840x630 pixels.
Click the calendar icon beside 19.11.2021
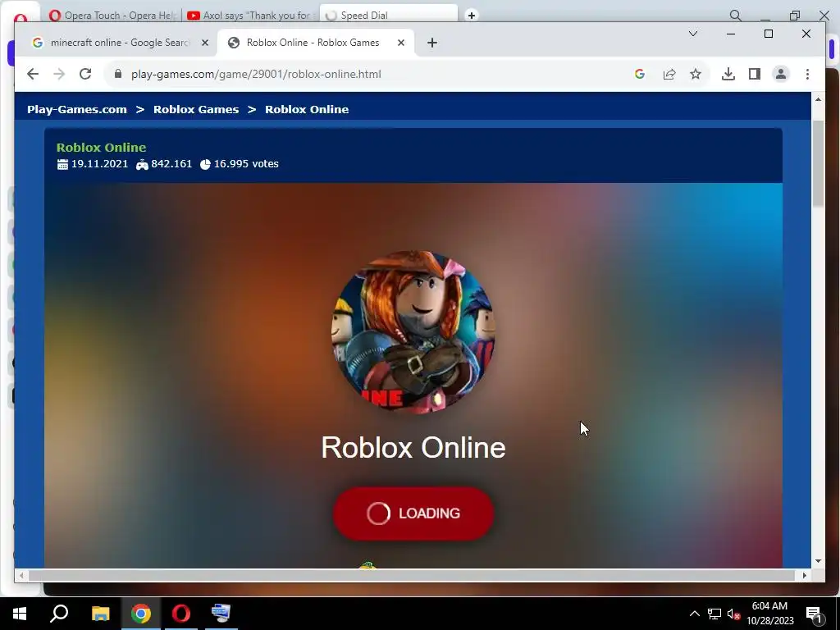coord(62,164)
